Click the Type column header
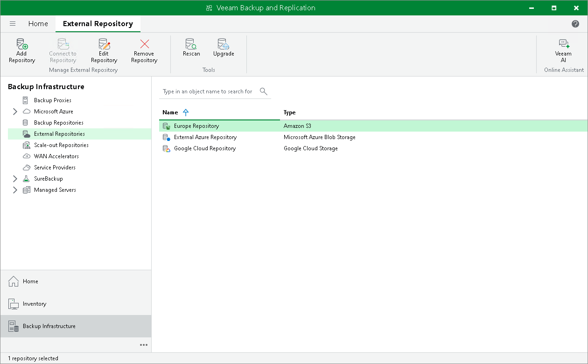The height and width of the screenshot is (364, 588). coord(290,112)
